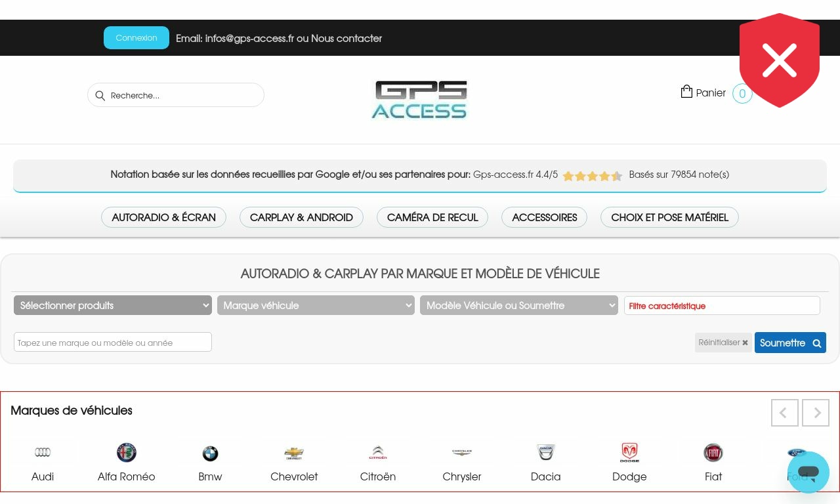Focus the Tapez une marque ou modèle field
The width and height of the screenshot is (840, 504).
[x=113, y=342]
